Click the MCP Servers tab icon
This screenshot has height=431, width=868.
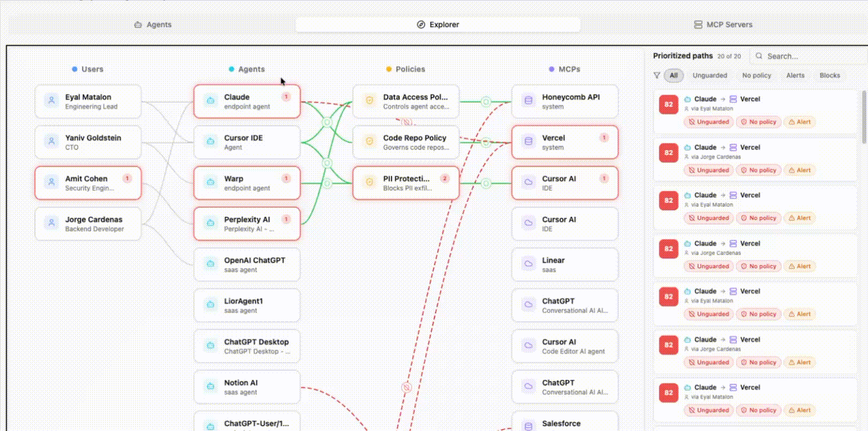pyautogui.click(x=698, y=25)
